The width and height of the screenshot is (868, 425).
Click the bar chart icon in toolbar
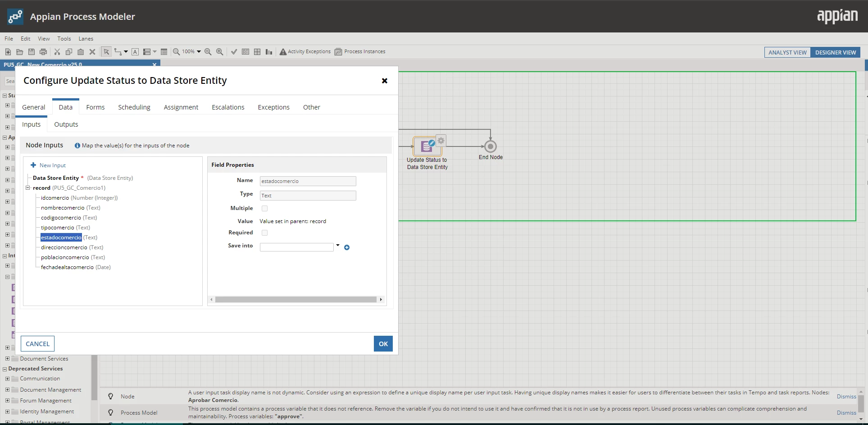269,52
